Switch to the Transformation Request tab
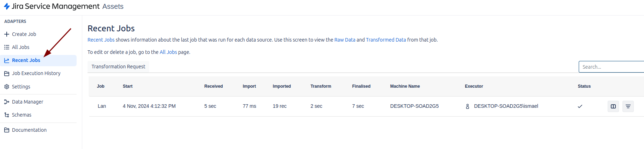The height and width of the screenshot is (149, 644). click(118, 67)
